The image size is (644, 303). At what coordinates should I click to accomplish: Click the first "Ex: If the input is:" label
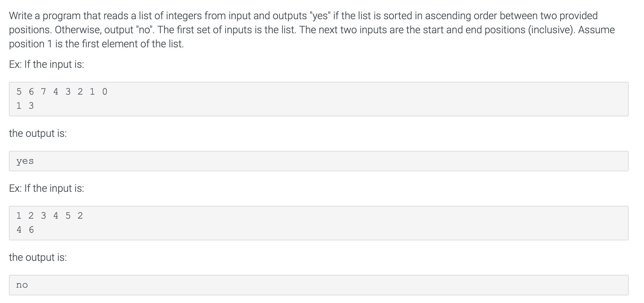click(47, 64)
